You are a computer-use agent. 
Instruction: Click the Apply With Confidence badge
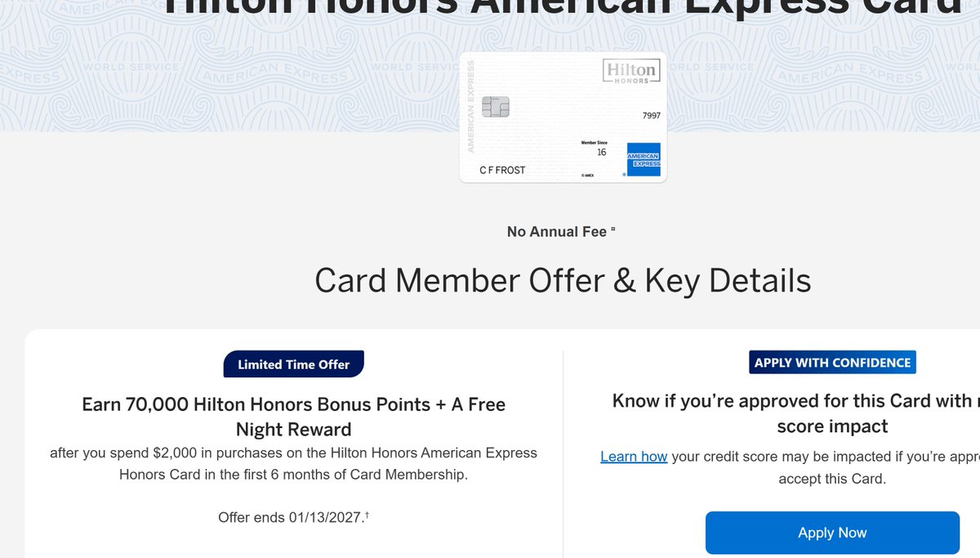point(832,363)
